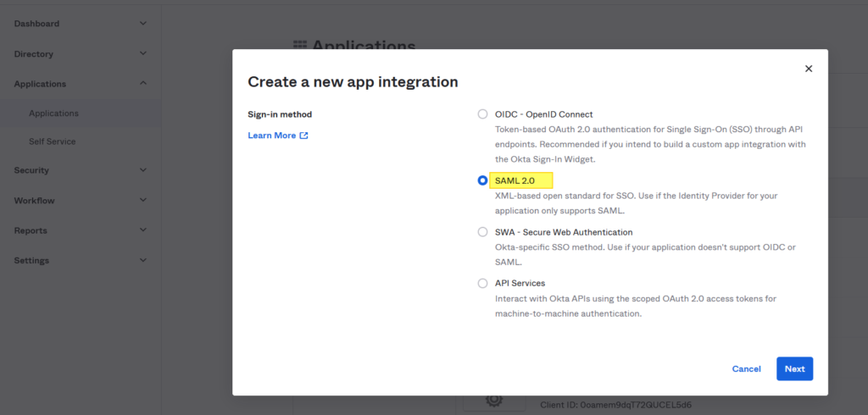Expand the Workflow sidebar chevron

coord(142,201)
